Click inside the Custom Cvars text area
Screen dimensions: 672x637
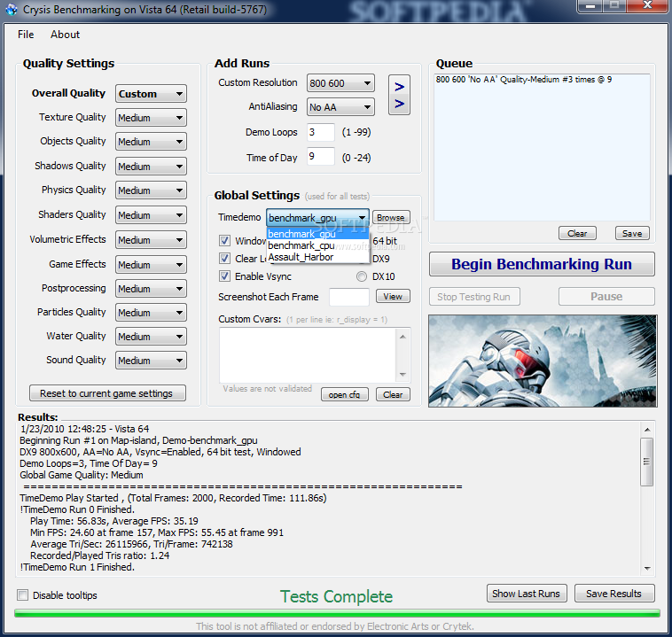pyautogui.click(x=308, y=354)
